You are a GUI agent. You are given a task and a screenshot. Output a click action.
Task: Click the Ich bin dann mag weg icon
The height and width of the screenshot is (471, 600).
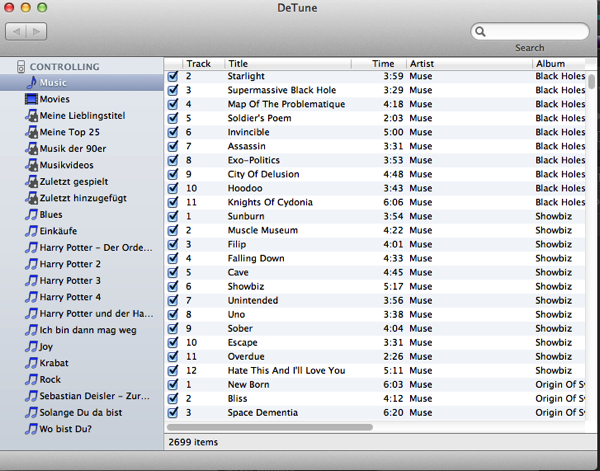point(31,330)
